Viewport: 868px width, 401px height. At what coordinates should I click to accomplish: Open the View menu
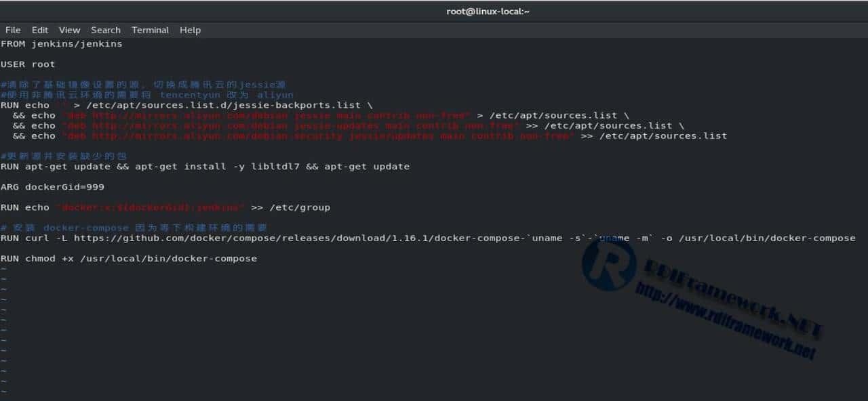click(69, 30)
